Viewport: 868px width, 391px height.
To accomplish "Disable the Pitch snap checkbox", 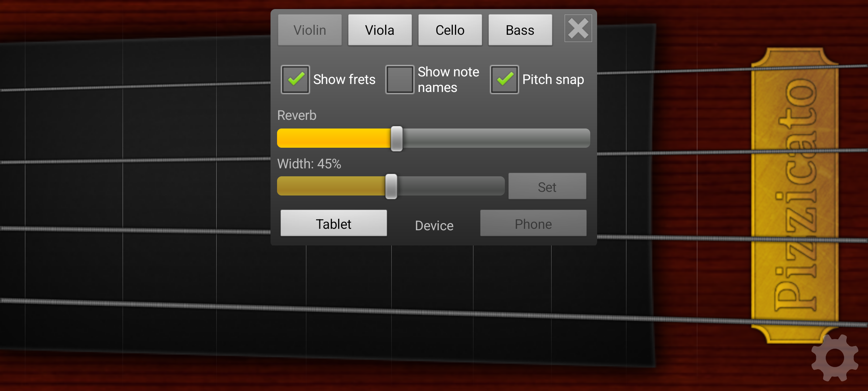I will [x=504, y=79].
